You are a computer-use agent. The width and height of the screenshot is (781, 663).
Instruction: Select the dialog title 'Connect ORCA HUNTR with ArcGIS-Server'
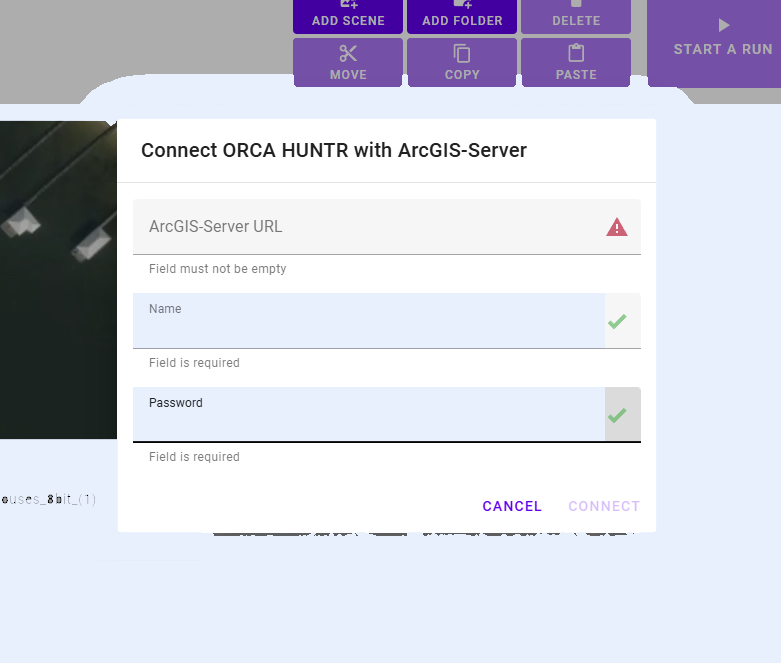point(334,150)
